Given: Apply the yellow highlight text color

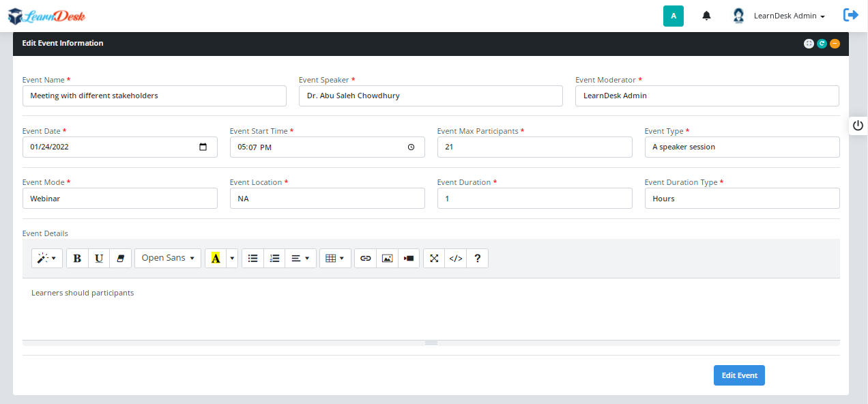Looking at the screenshot, I should click(x=216, y=258).
